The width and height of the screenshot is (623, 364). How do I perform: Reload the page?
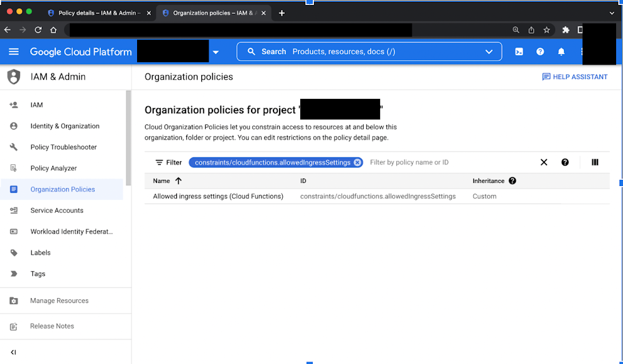coord(38,30)
